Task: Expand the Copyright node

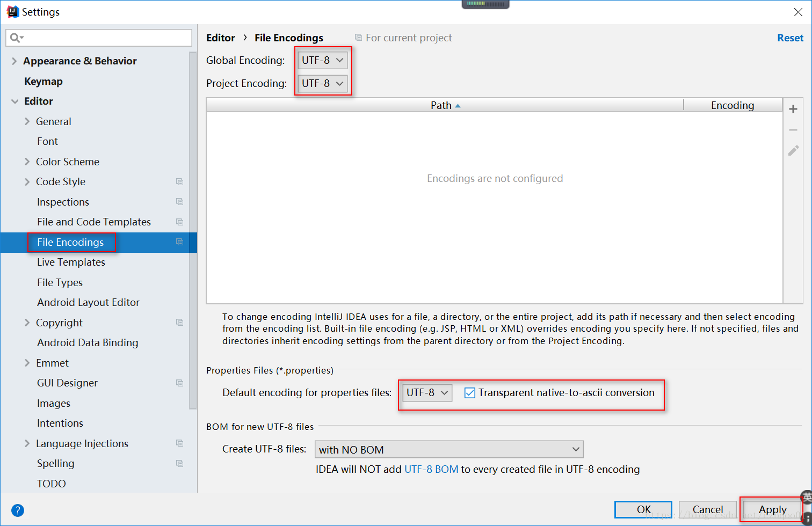Action: 27,323
